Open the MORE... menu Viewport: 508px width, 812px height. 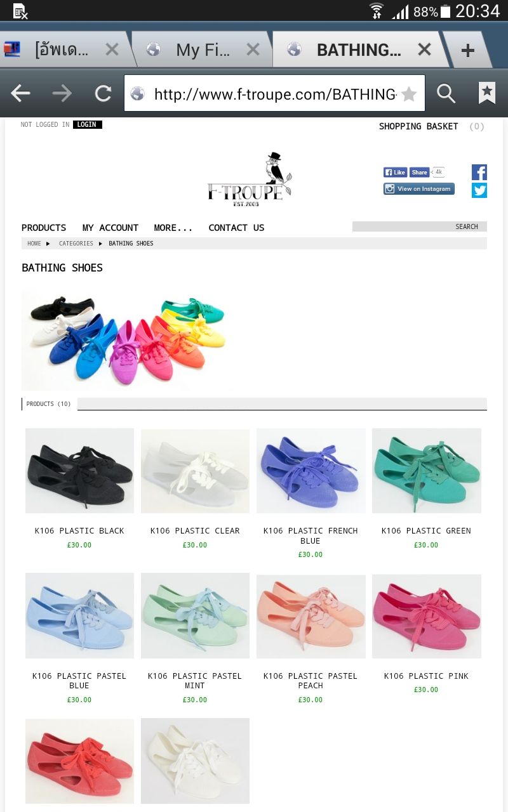[x=173, y=228]
